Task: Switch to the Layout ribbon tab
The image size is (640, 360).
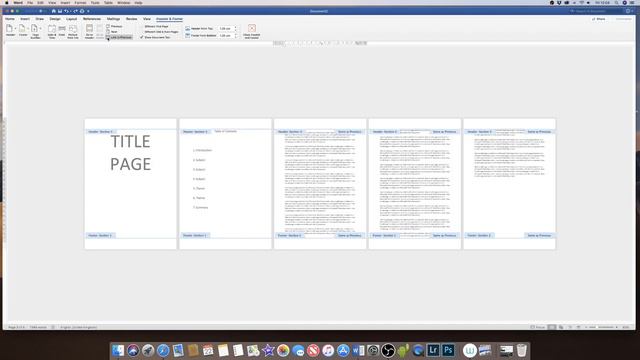Action: 71,19
